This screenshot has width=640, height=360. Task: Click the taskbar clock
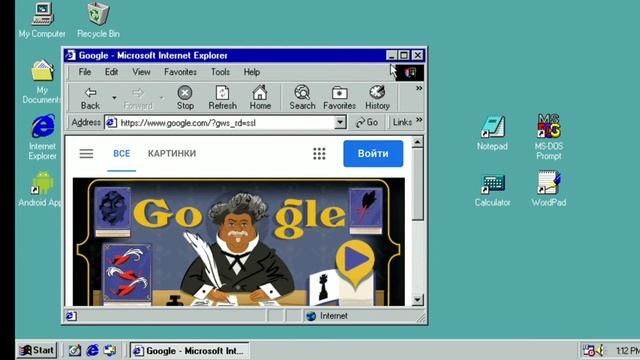coord(628,351)
